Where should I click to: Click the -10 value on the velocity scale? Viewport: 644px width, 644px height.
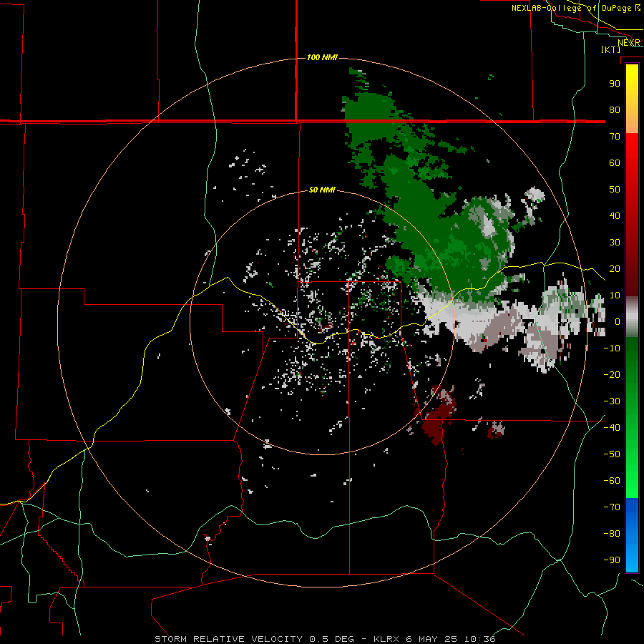click(612, 348)
